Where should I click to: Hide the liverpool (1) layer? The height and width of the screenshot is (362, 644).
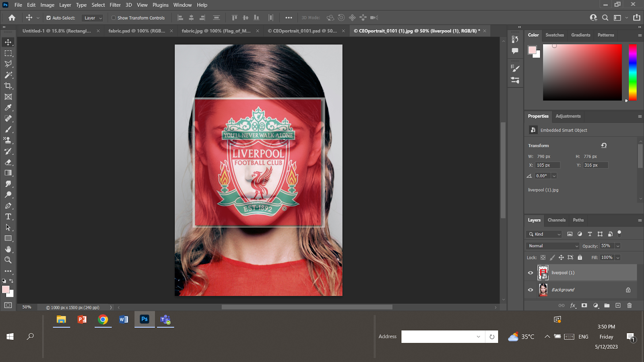(x=530, y=273)
